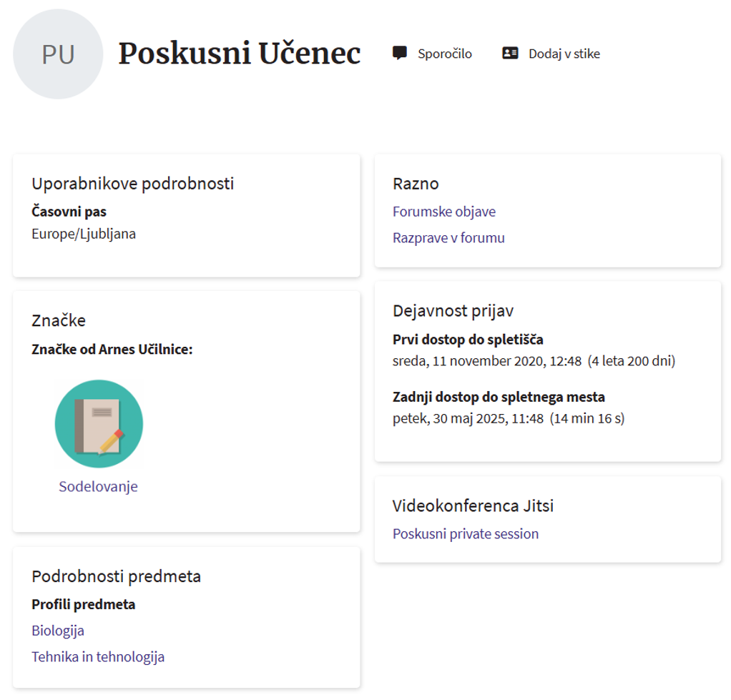Click the speech bubble message icon

click(400, 53)
